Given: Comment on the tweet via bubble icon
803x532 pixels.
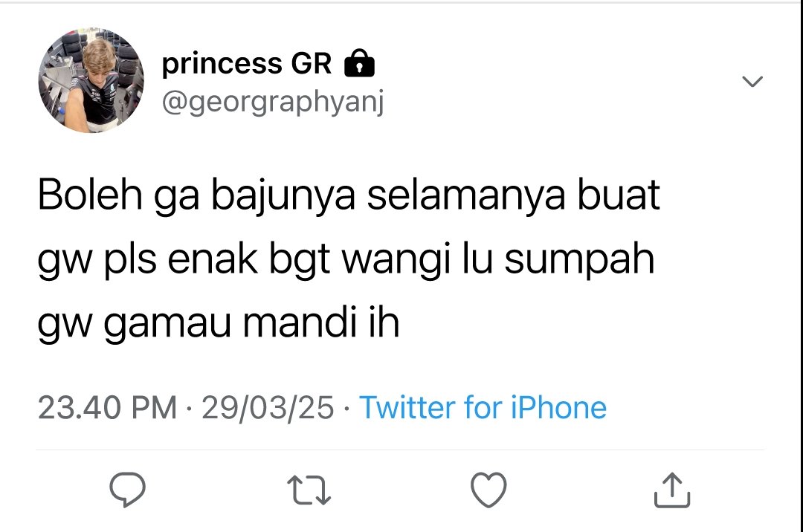Looking at the screenshot, I should point(128,490).
